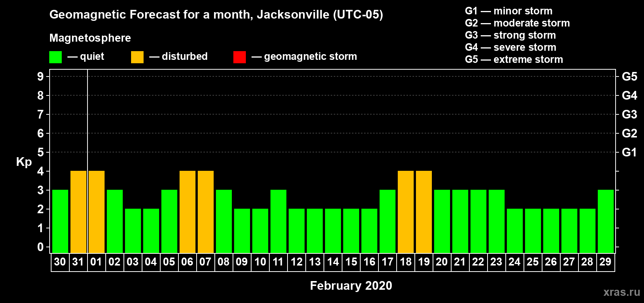Select the orange bar for day 01
The width and height of the screenshot is (644, 303).
click(x=97, y=212)
